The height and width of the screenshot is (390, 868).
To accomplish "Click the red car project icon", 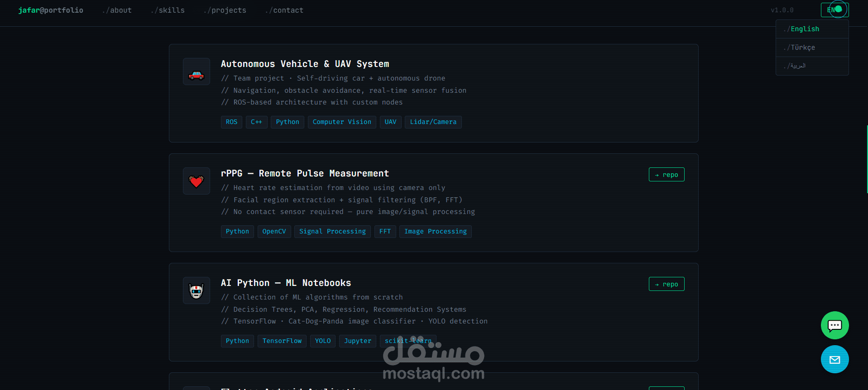I will 197,71.
